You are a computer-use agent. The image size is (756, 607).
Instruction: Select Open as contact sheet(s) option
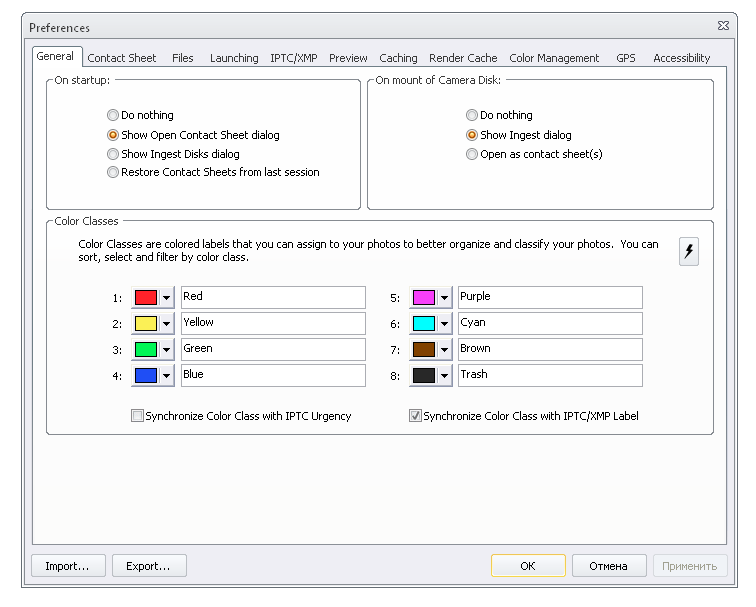click(x=472, y=154)
